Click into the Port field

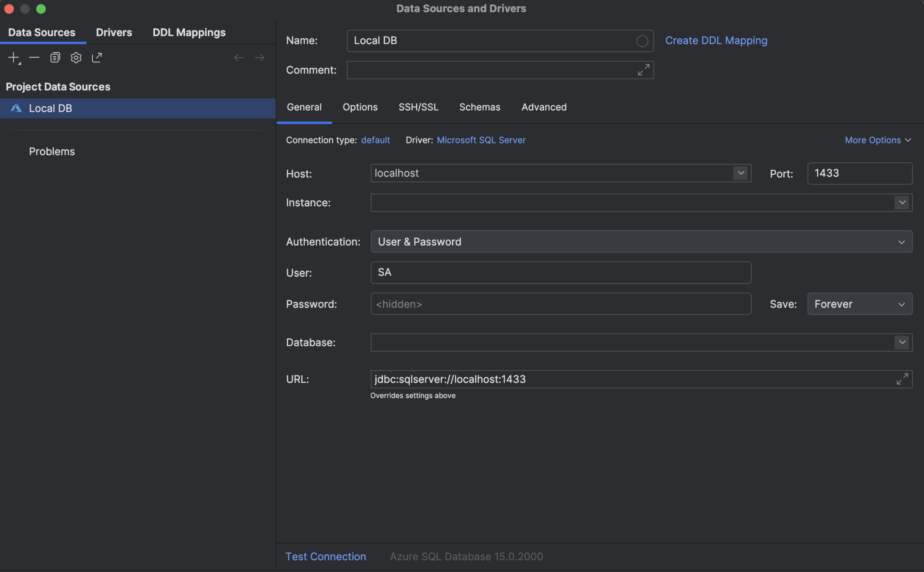[860, 174]
